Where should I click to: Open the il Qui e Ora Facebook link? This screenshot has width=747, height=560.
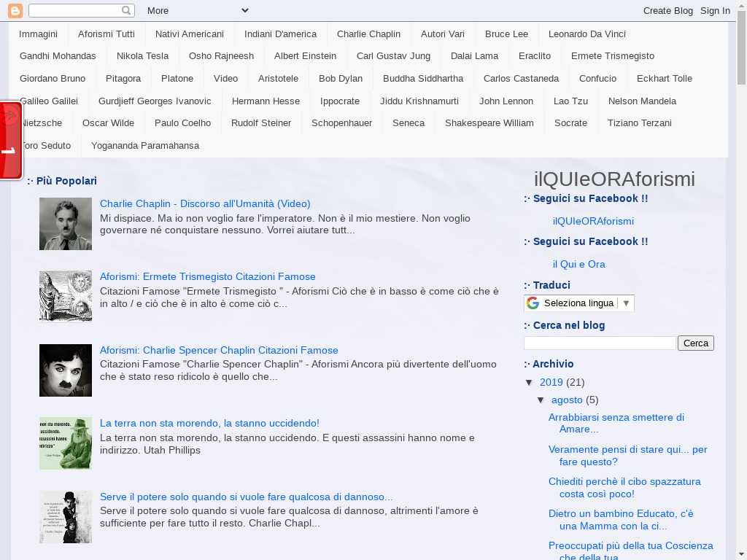tap(578, 264)
